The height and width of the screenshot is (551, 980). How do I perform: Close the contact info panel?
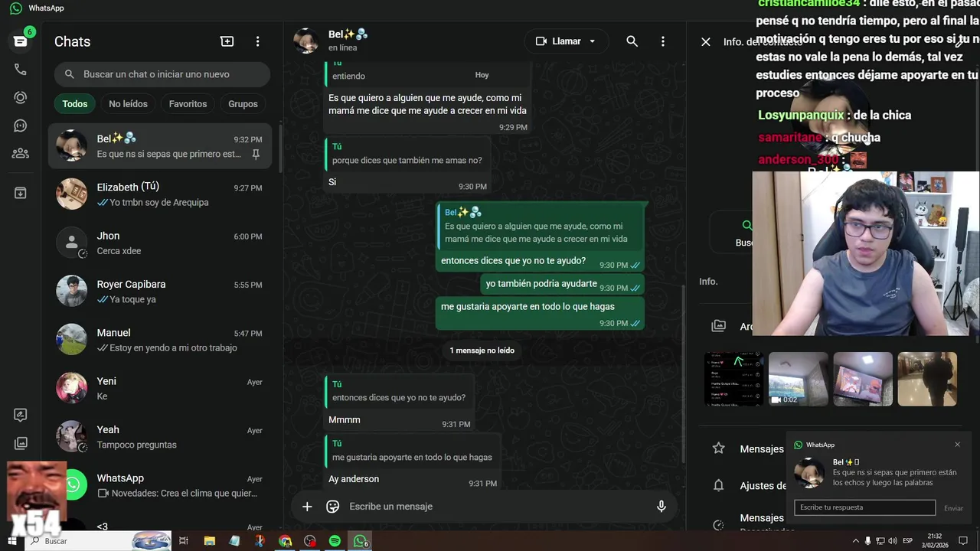coord(706,42)
